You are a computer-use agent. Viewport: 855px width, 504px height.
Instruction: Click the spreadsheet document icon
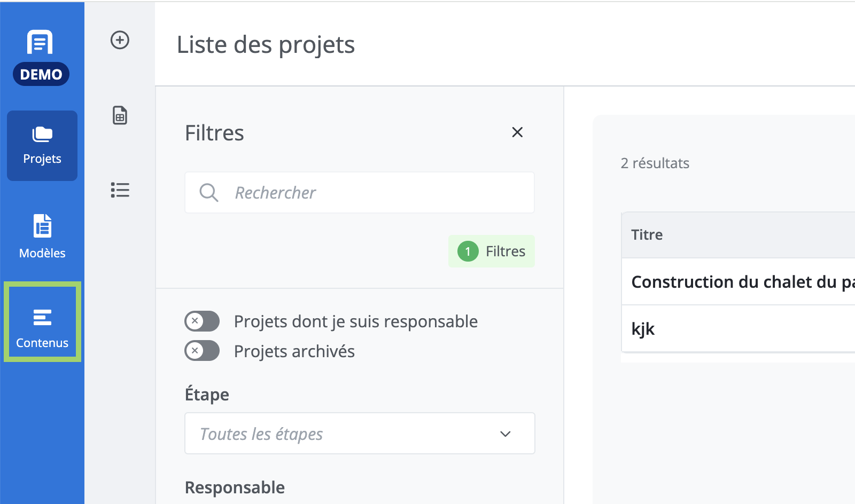coord(120,115)
